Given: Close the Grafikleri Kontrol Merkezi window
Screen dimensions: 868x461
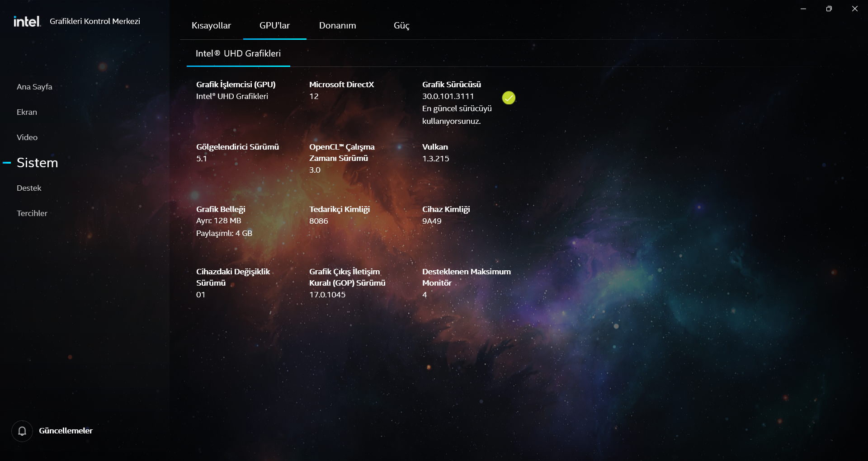Looking at the screenshot, I should [854, 9].
